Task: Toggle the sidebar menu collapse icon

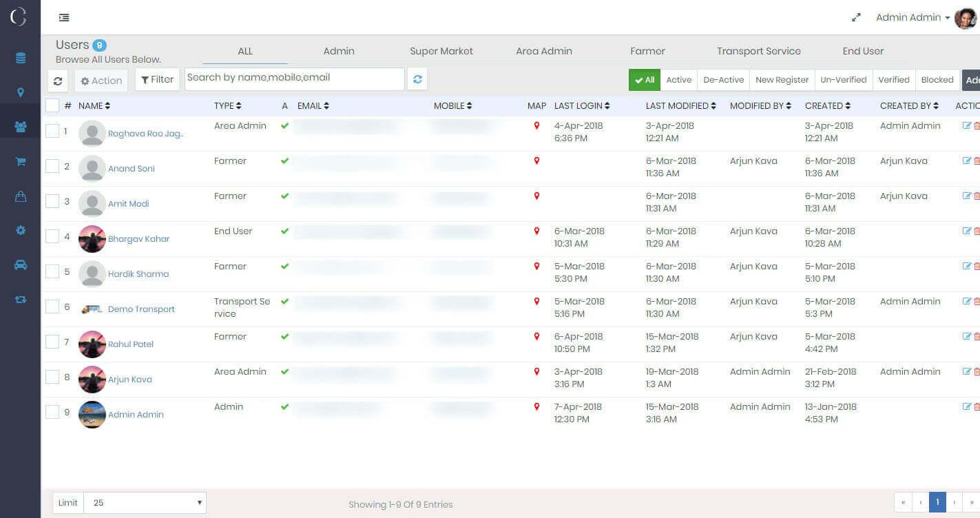Action: point(64,18)
